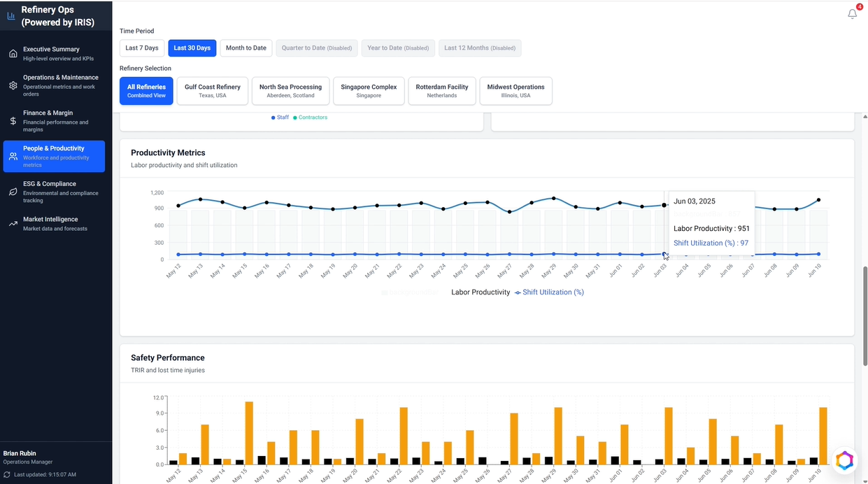Click the Time Period label
This screenshot has width=868, height=484.
coord(137,31)
